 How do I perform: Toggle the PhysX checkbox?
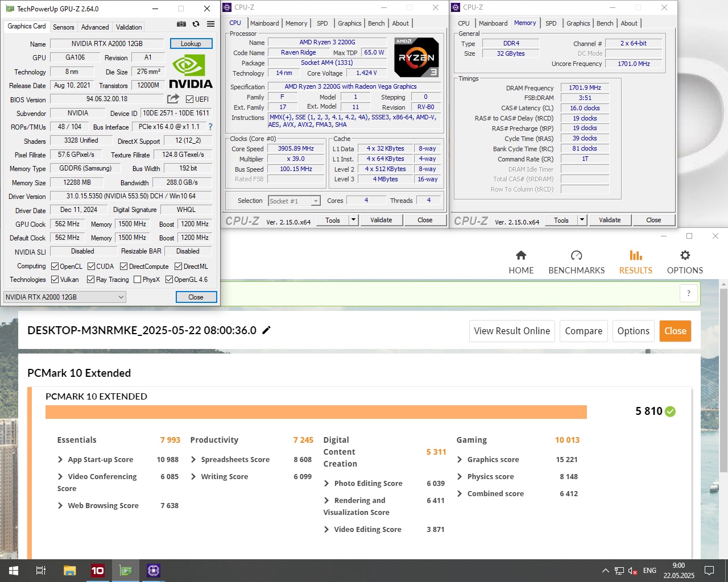coord(137,279)
